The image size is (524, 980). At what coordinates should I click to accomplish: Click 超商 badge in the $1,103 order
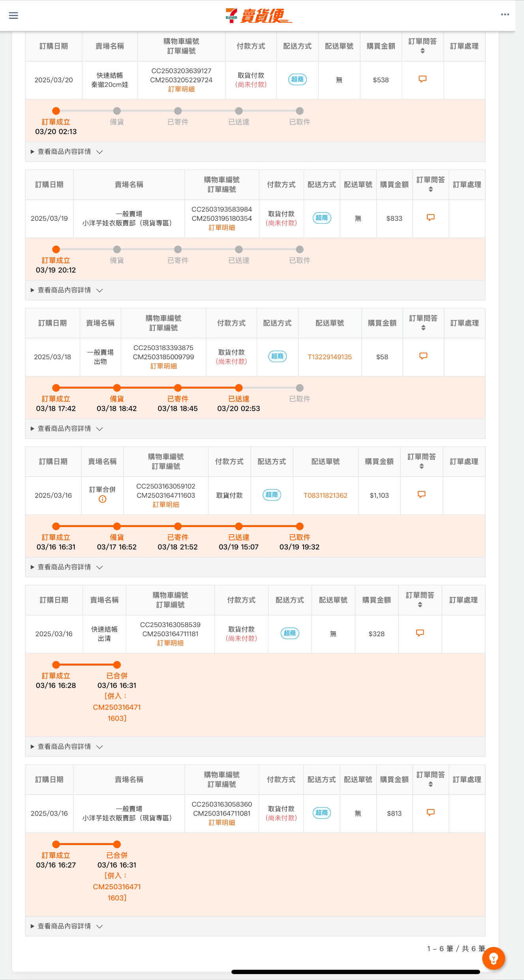[x=272, y=495]
